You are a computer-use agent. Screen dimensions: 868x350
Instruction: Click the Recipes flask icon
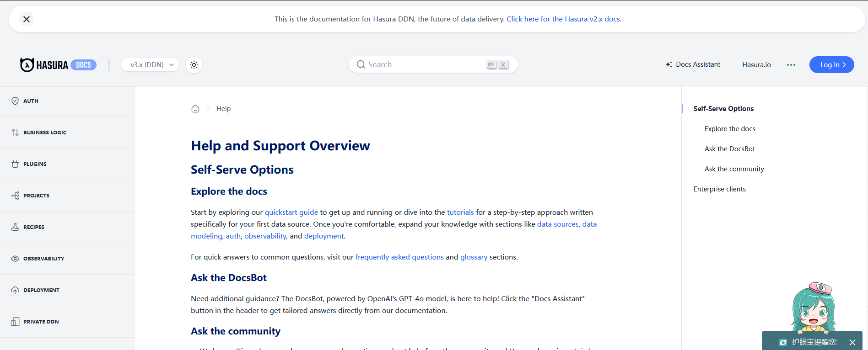[x=15, y=227]
